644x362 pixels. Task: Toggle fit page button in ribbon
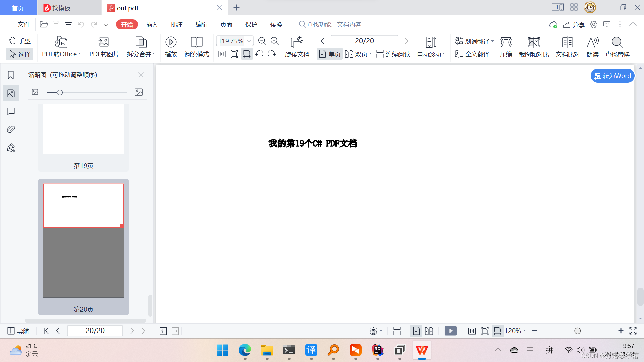pos(234,54)
